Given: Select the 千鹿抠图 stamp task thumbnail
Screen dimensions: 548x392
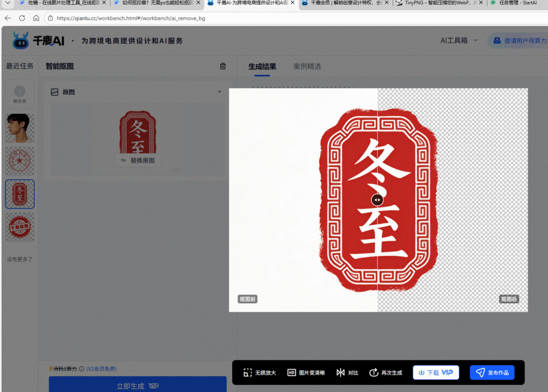Looking at the screenshot, I should (x=19, y=227).
